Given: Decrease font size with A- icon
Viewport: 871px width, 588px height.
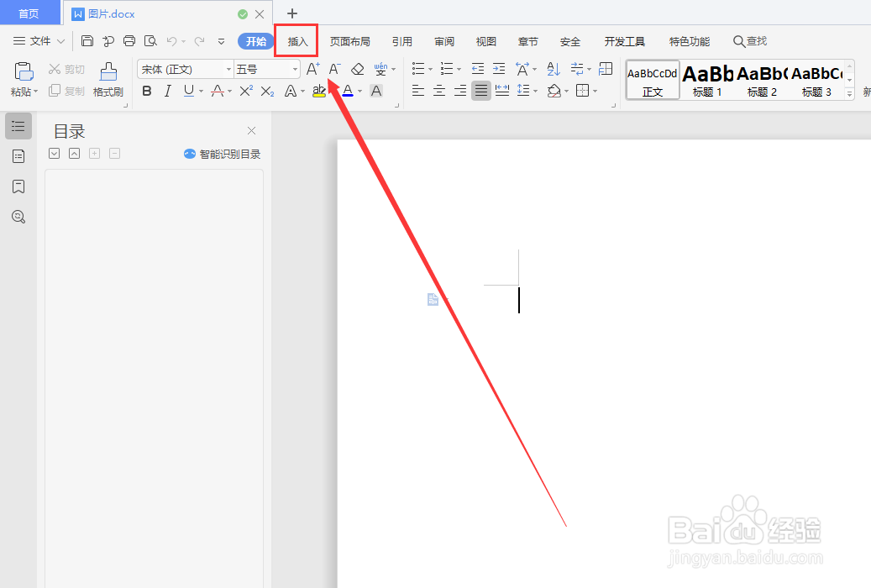Looking at the screenshot, I should click(334, 69).
